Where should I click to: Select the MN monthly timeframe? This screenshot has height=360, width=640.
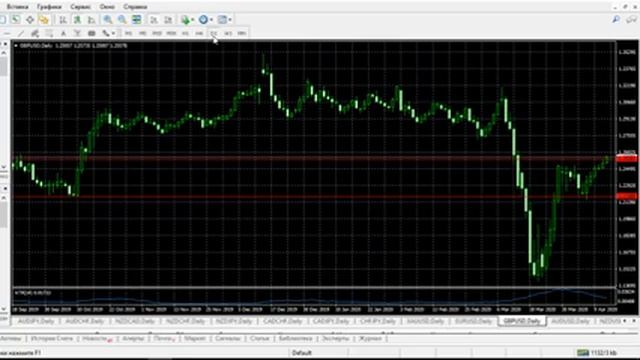(x=242, y=33)
